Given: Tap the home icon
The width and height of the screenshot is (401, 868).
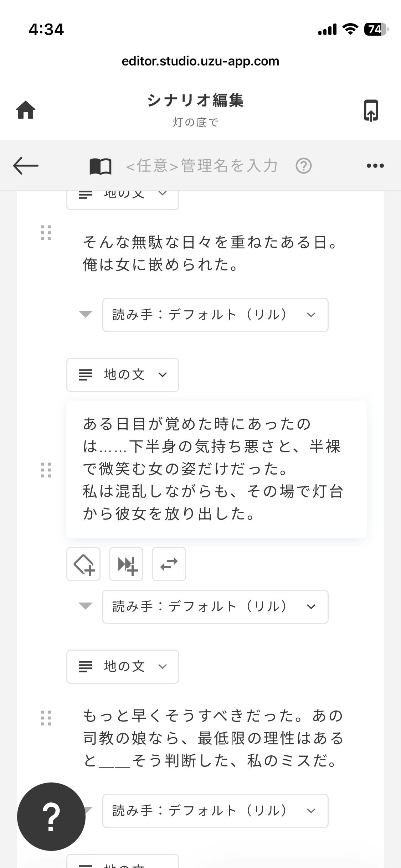Looking at the screenshot, I should point(26,110).
